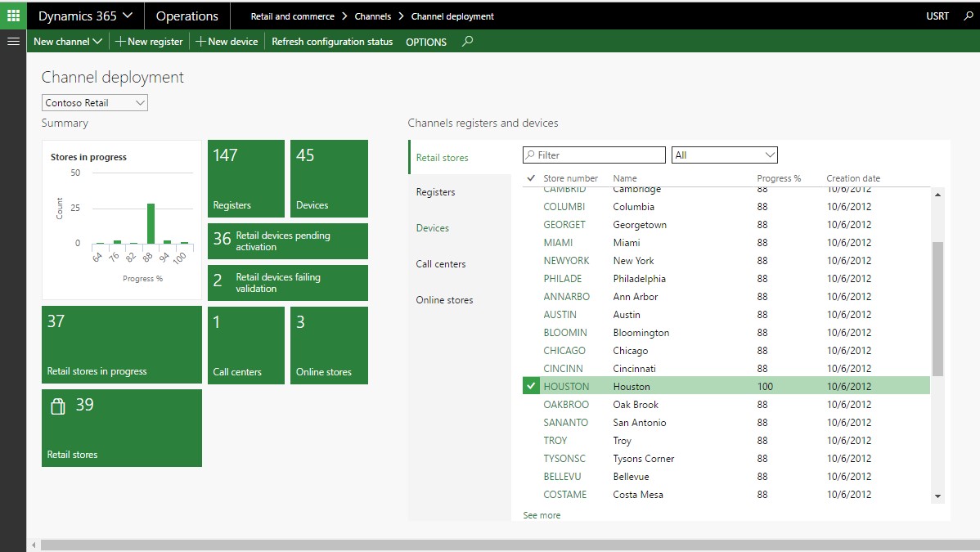The height and width of the screenshot is (552, 980).
Task: Open the 3 Online stores tile
Action: coord(330,345)
